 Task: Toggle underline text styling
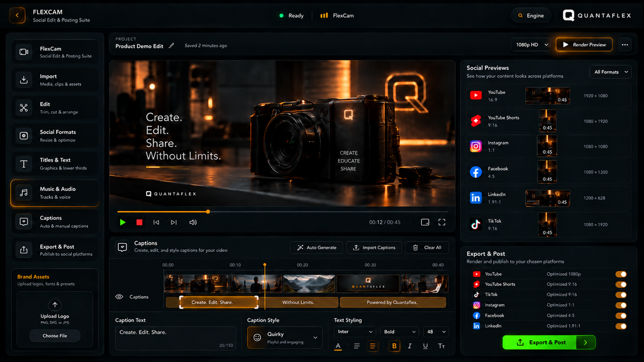click(425, 346)
